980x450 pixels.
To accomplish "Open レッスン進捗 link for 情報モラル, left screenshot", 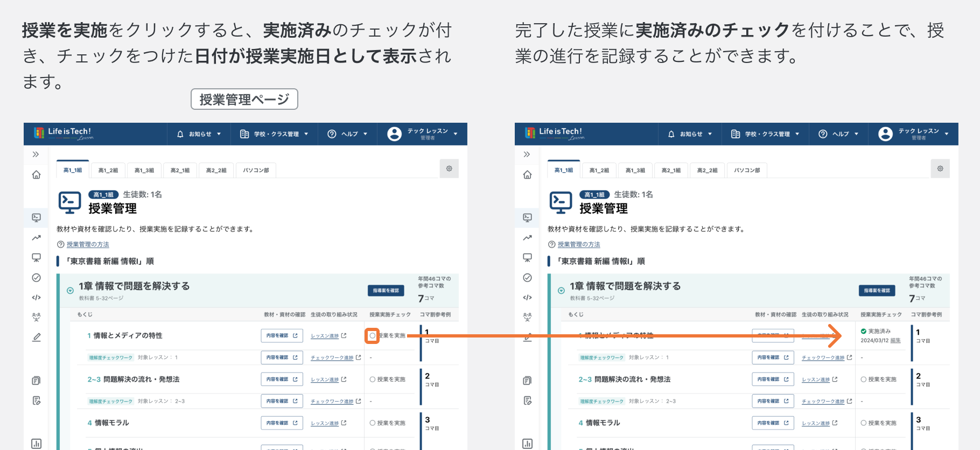I will (x=328, y=423).
